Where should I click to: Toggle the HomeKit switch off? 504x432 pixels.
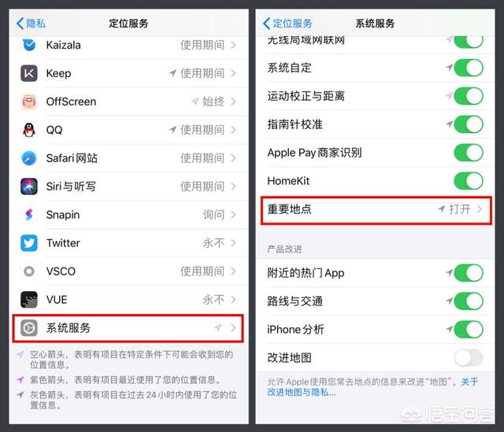(469, 181)
